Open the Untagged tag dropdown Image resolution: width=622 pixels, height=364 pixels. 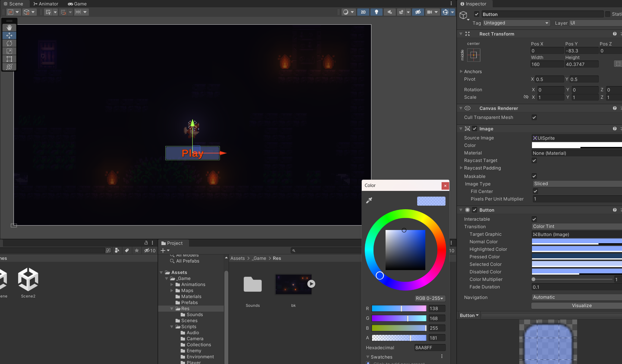point(516,23)
